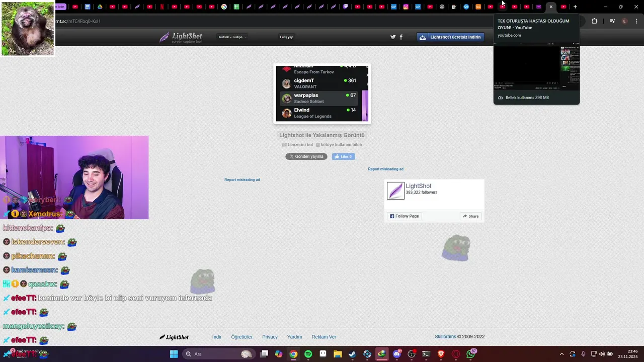644x362 pixels.
Task: Click the İndir footer link
Action: [217, 337]
